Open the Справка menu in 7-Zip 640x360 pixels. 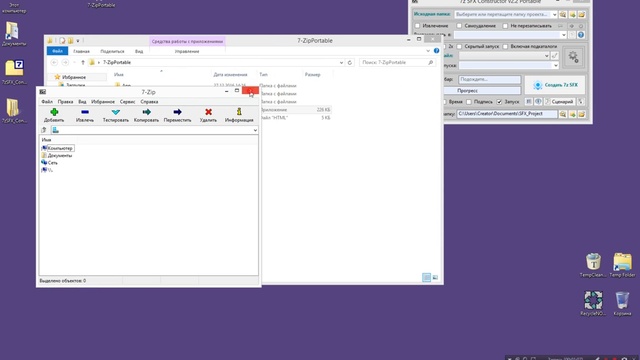click(x=149, y=102)
